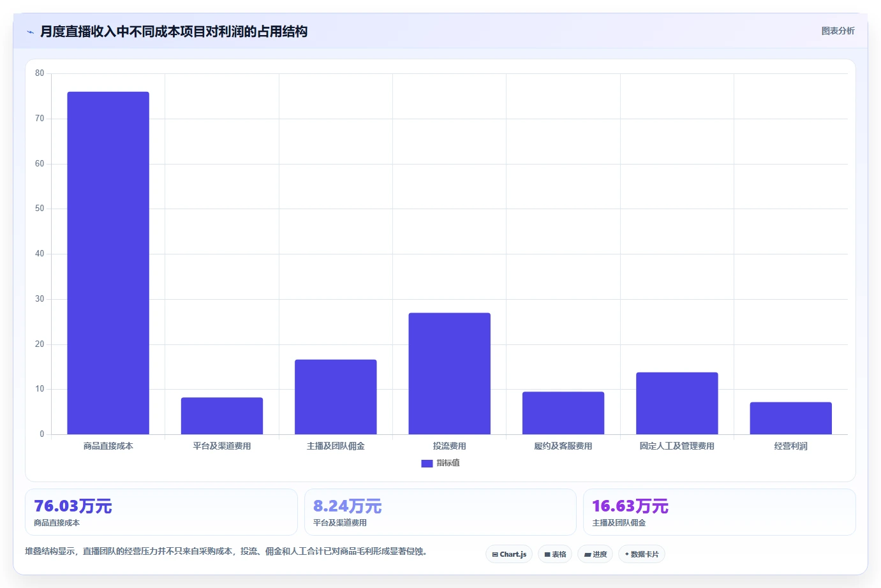
Task: Select the 经营利润 bar
Action: 791,418
